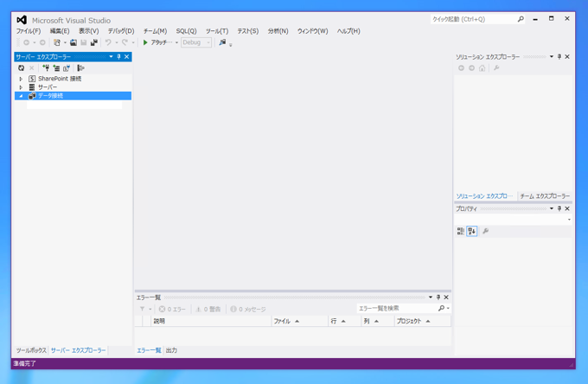Pin the エラー一覧 panel
This screenshot has height=384, width=588.
(438, 297)
